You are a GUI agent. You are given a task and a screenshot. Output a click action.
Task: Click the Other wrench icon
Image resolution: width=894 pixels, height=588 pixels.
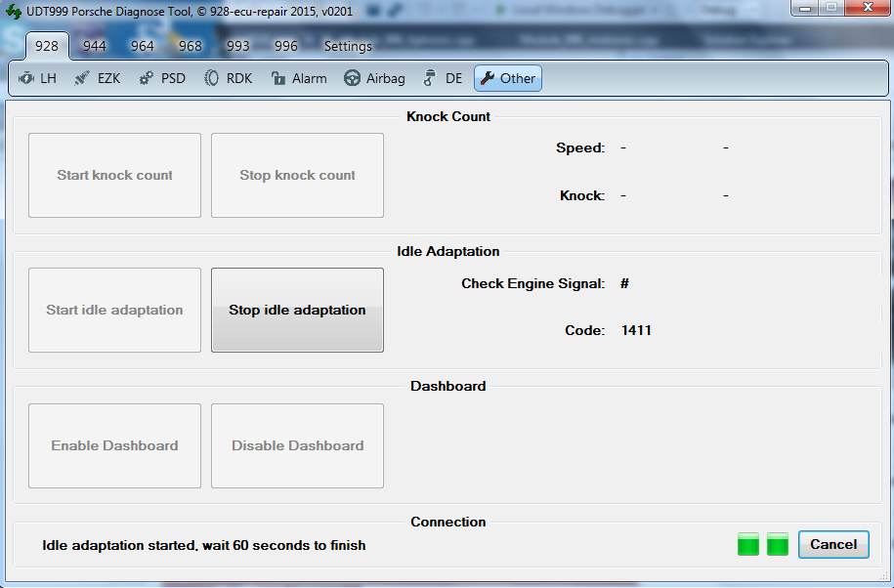tap(487, 78)
